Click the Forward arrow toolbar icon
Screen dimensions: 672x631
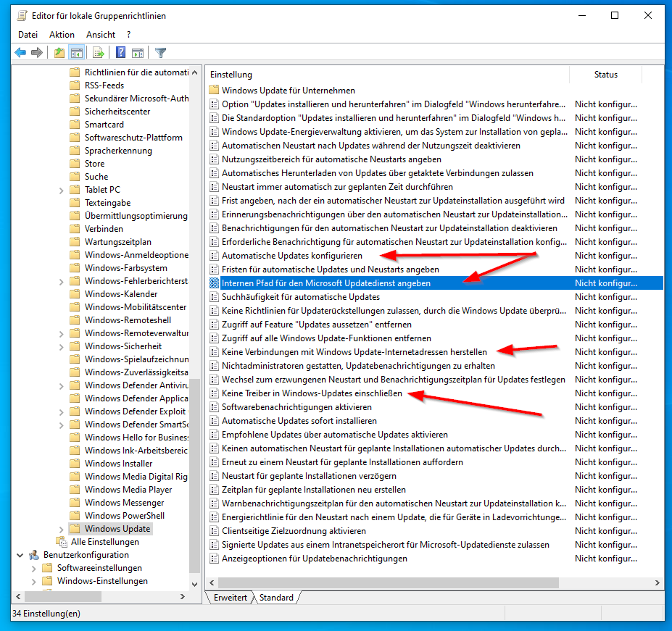tap(37, 53)
